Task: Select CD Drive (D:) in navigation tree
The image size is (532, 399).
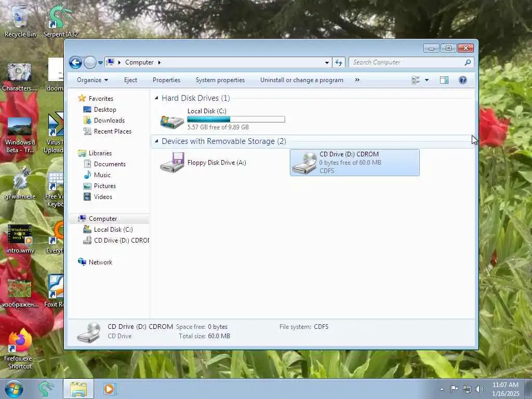Action: click(116, 241)
